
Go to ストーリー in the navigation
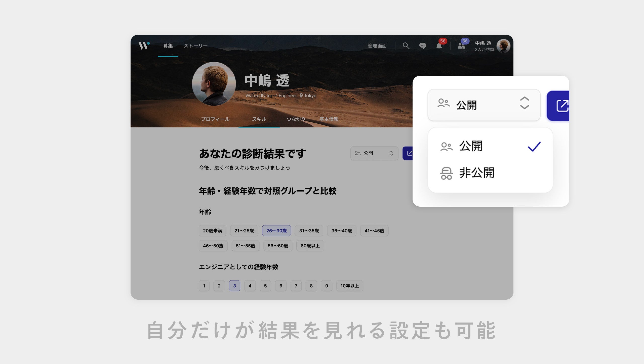click(195, 46)
